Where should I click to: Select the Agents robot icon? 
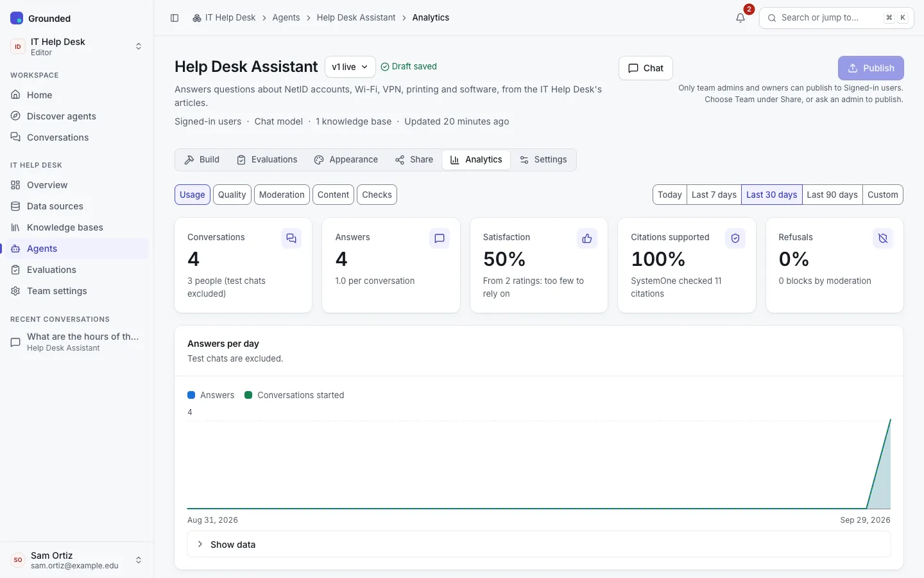coord(15,248)
